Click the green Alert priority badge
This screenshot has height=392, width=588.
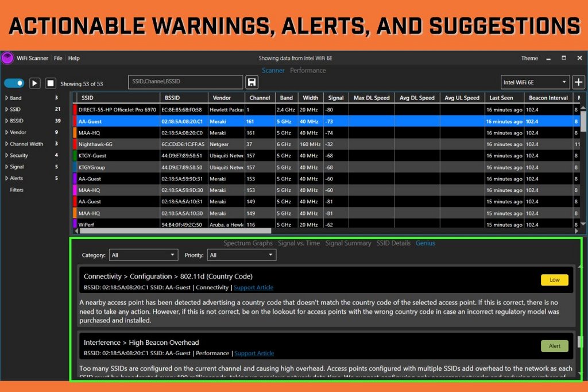(554, 346)
